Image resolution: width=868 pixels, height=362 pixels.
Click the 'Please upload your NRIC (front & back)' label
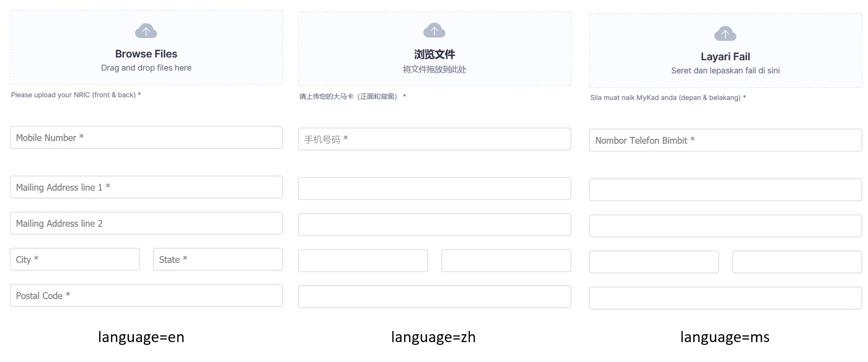tap(76, 95)
